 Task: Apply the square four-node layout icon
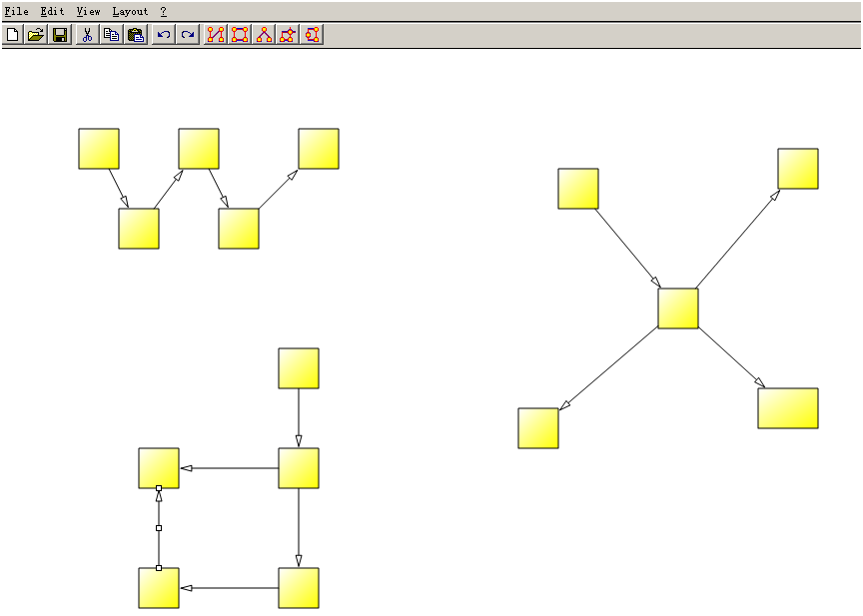pyautogui.click(x=240, y=35)
